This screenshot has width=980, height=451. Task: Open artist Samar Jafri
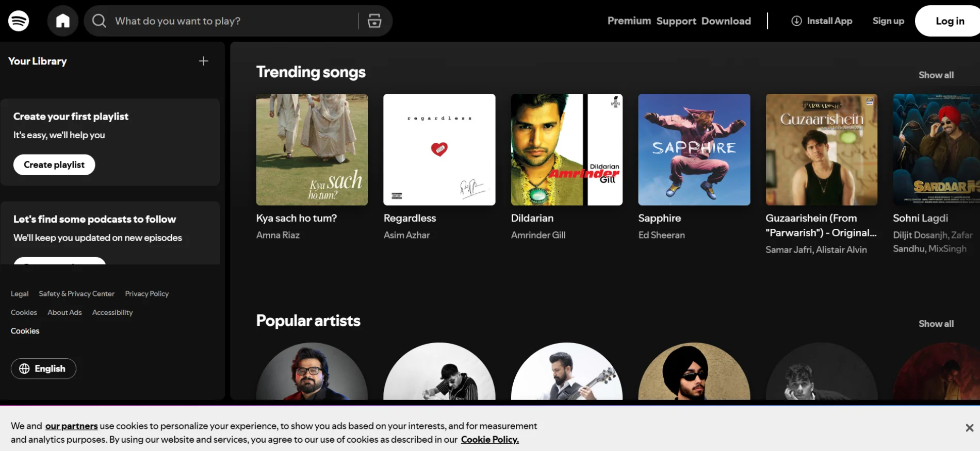[789, 249]
